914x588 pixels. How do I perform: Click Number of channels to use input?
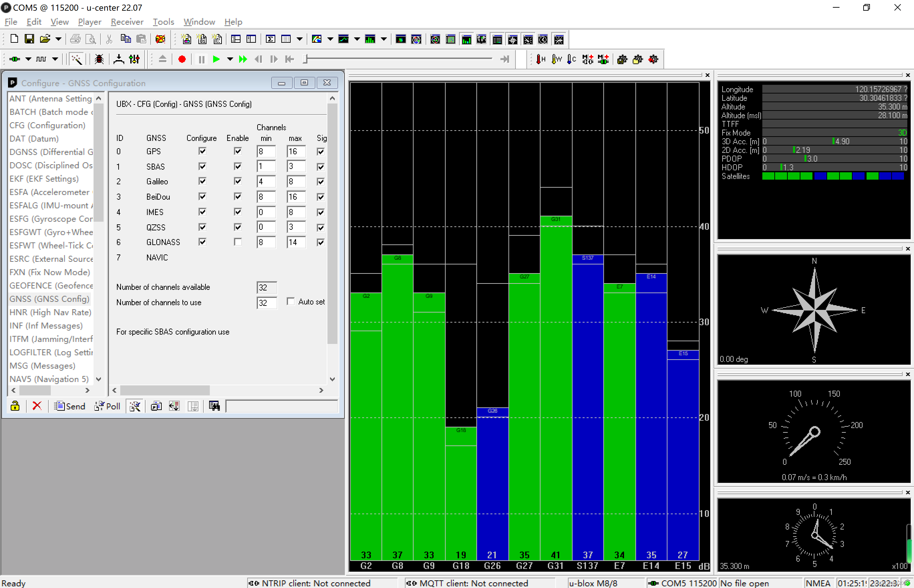point(265,302)
